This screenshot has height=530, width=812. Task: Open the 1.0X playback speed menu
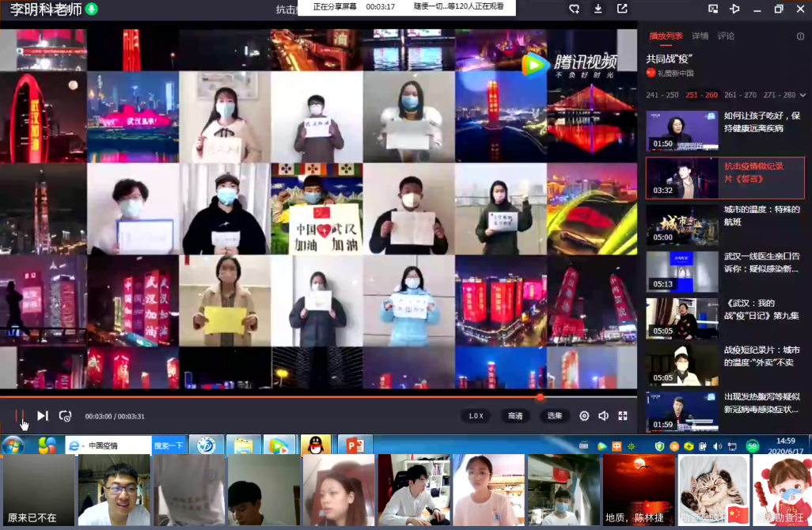476,416
